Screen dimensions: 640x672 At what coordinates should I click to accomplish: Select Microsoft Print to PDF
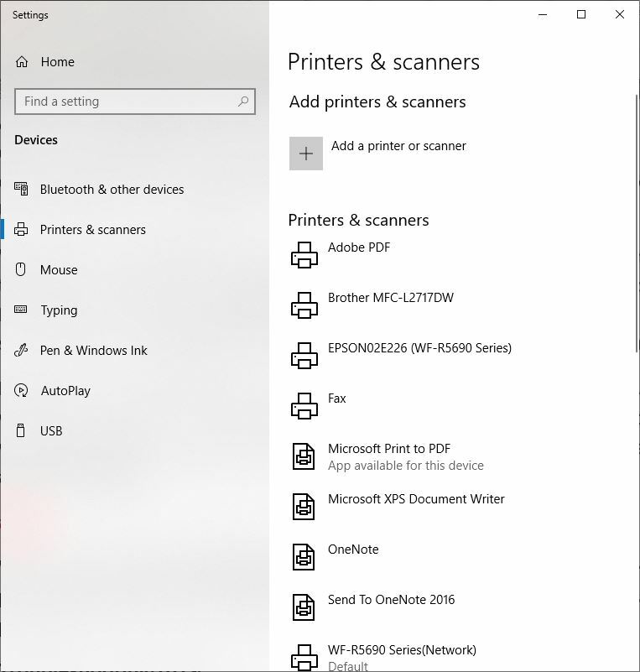(389, 448)
